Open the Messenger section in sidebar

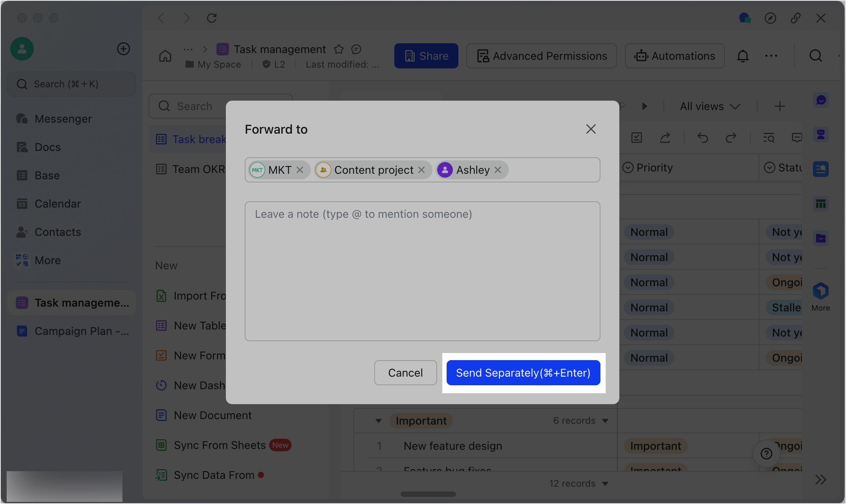tap(63, 118)
